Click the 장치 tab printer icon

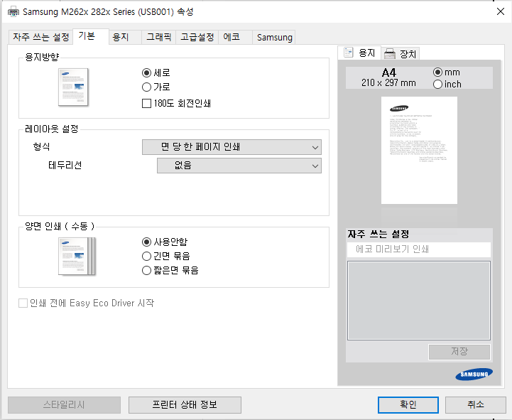click(x=390, y=53)
